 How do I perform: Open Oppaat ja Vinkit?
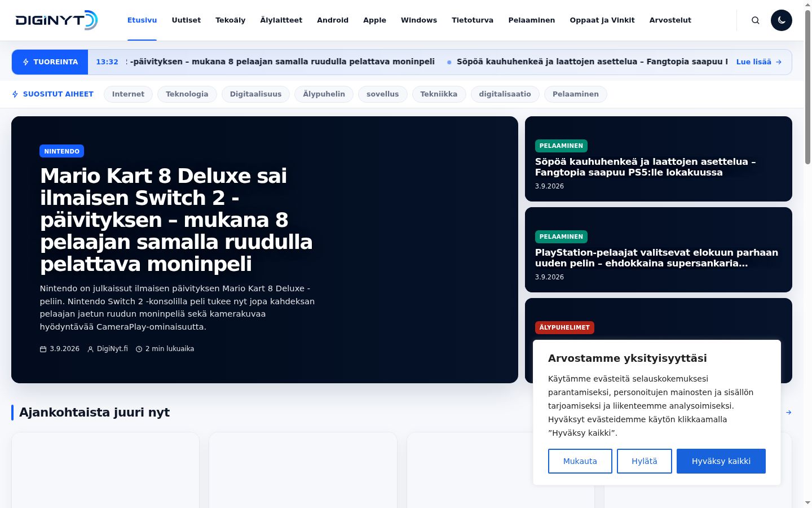pyautogui.click(x=602, y=20)
